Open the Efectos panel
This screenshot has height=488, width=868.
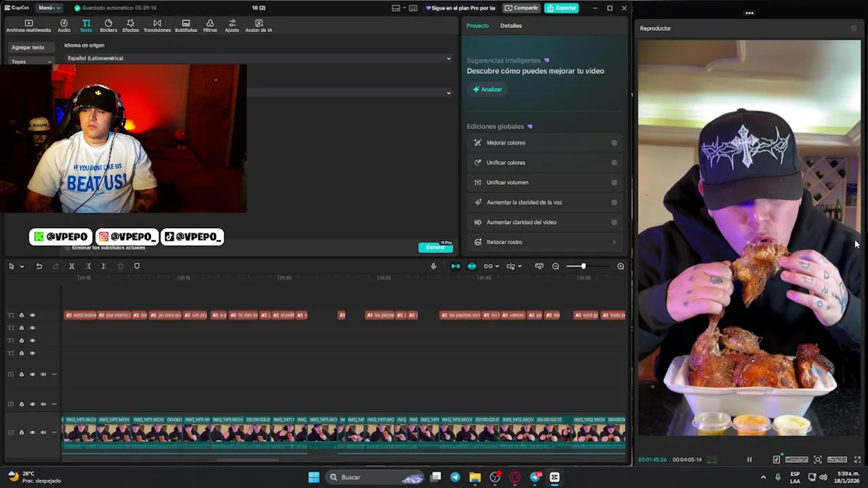[130, 26]
